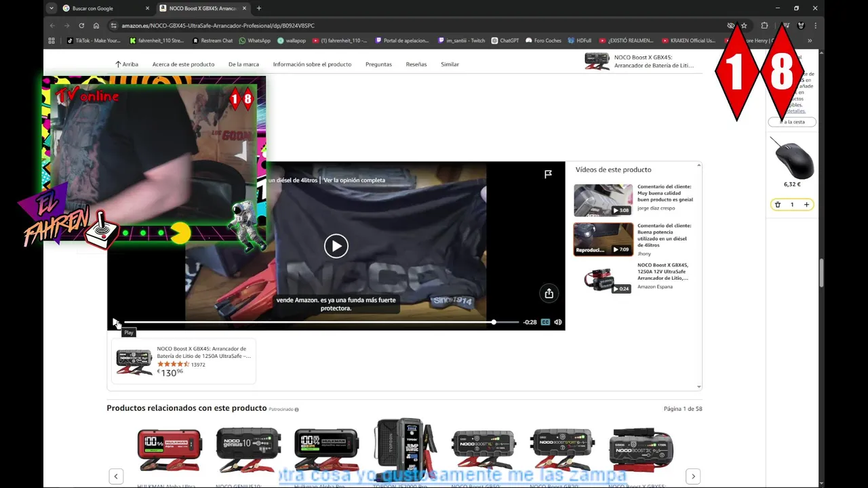Show more bookmarks overflow chevron
Image resolution: width=868 pixels, height=488 pixels.
pos(810,41)
